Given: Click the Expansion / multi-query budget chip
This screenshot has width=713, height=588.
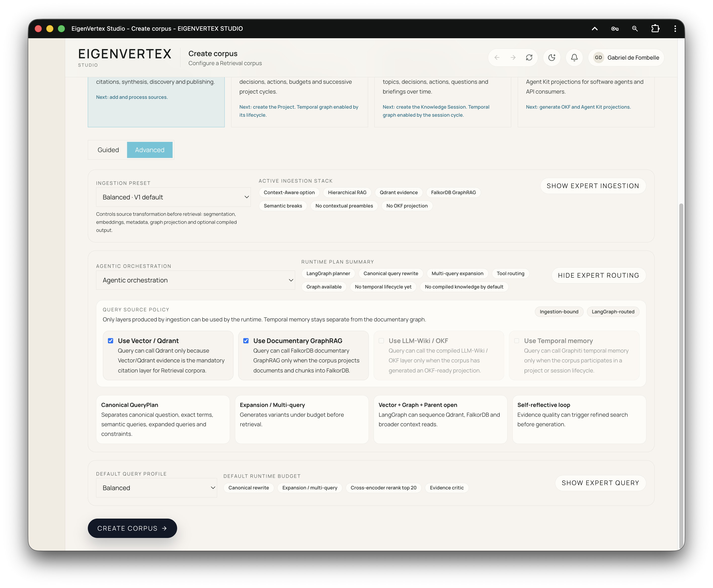Looking at the screenshot, I should coord(310,488).
